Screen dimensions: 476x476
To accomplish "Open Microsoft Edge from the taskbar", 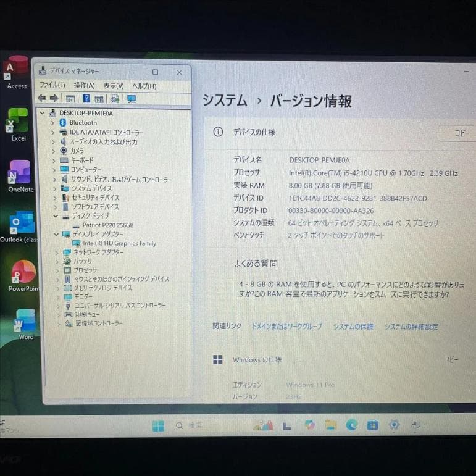I will (351, 425).
